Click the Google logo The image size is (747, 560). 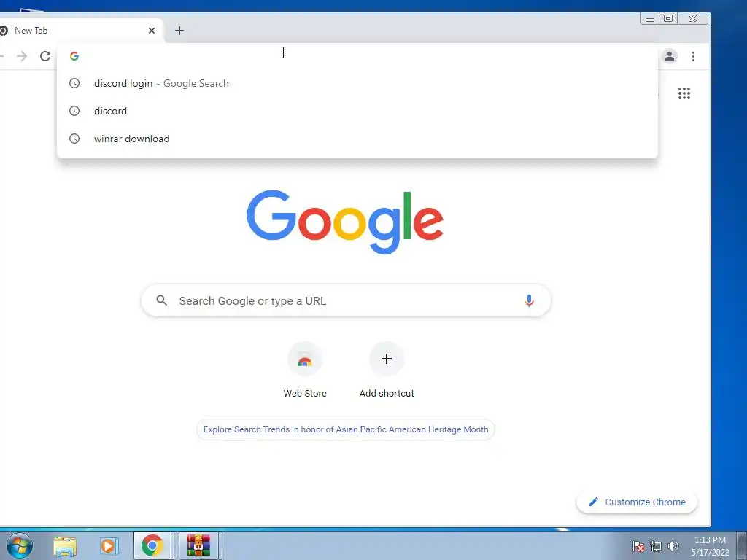(x=345, y=222)
